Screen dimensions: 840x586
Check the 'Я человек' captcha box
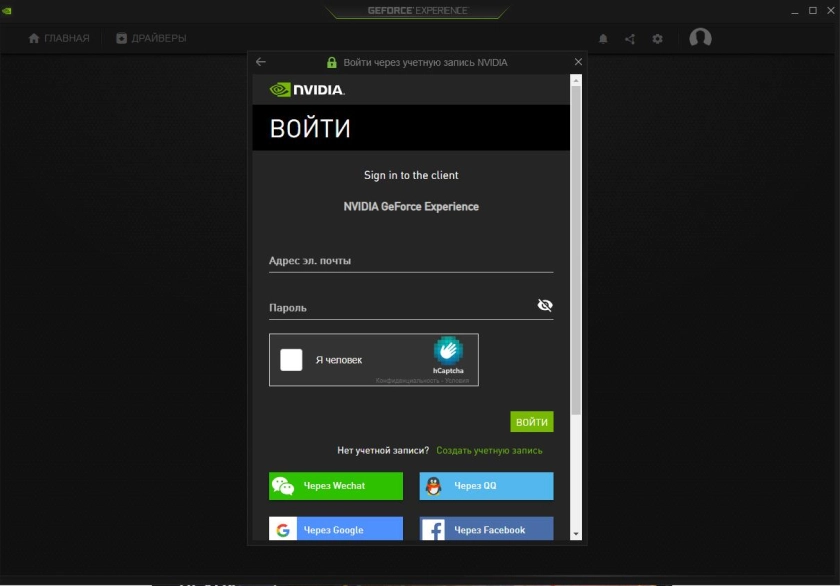pyautogui.click(x=291, y=360)
